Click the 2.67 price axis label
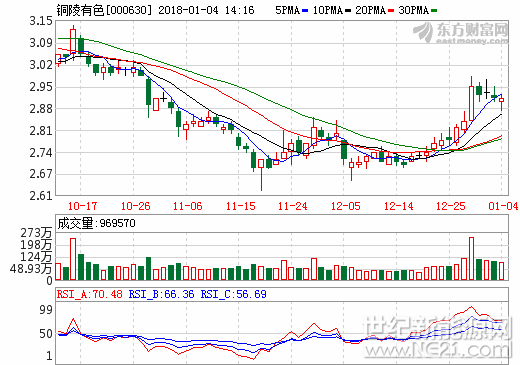 pos(41,174)
